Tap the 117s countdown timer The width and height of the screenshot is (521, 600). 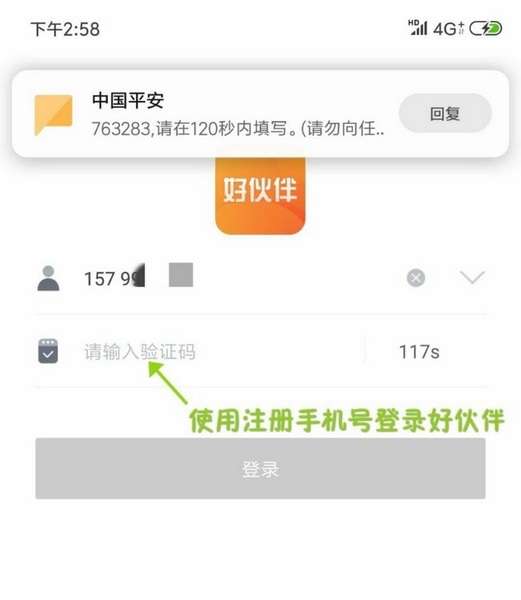pyautogui.click(x=419, y=352)
